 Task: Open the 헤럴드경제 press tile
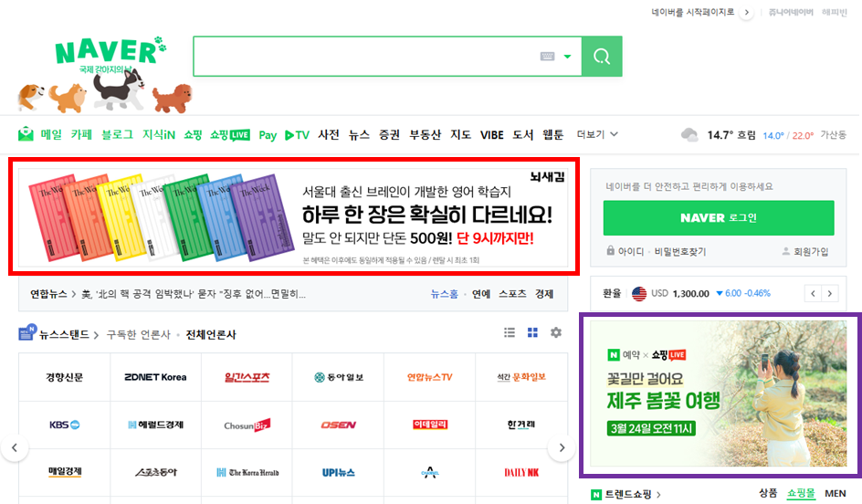pos(155,425)
